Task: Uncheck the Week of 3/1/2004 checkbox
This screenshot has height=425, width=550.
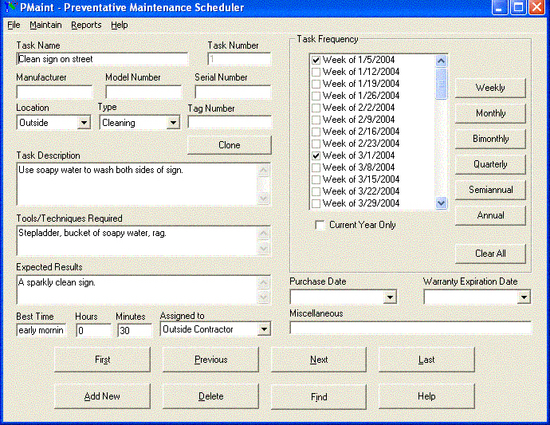Action: [316, 155]
